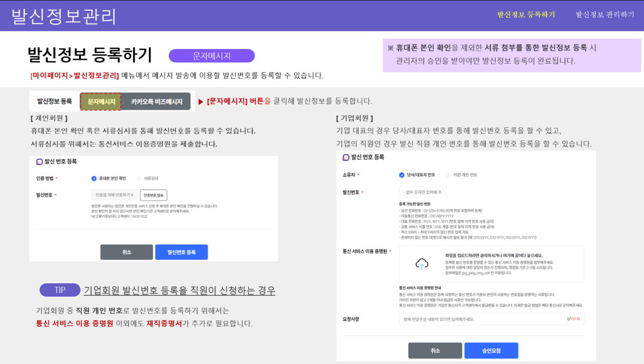Open 발신정보 등록하기 in the top header
644x364 pixels.
[x=526, y=15]
